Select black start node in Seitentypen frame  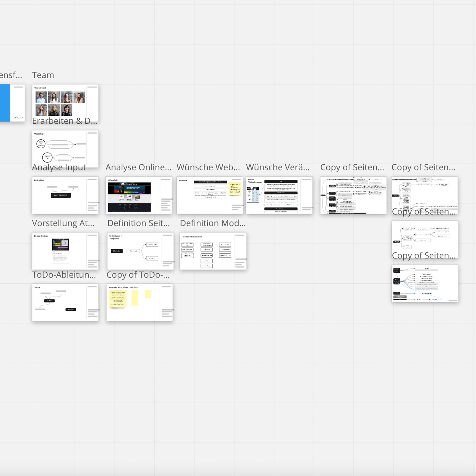coord(117,251)
